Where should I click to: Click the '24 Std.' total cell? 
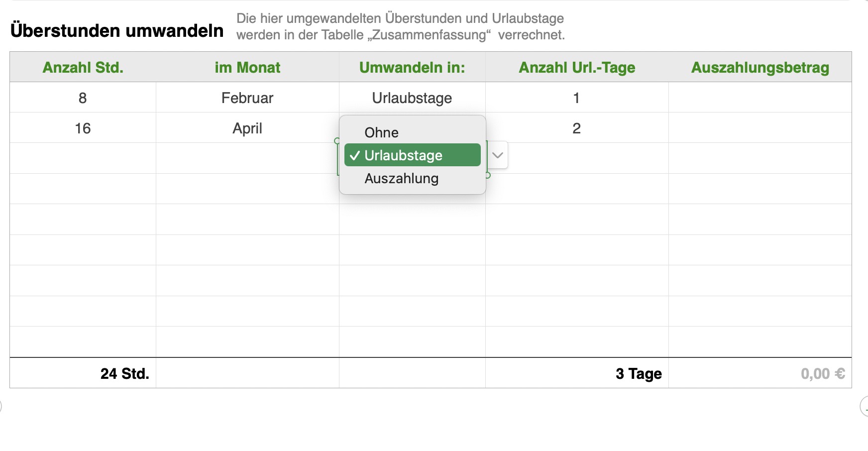pos(124,373)
